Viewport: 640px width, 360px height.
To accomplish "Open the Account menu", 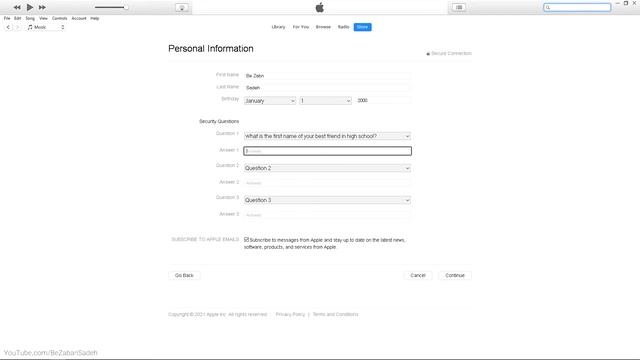I will click(79, 18).
